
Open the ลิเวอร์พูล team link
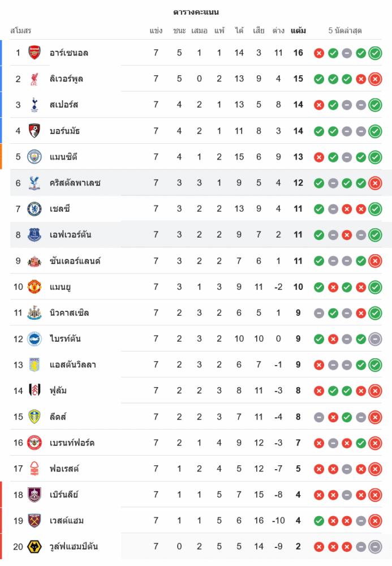click(66, 79)
